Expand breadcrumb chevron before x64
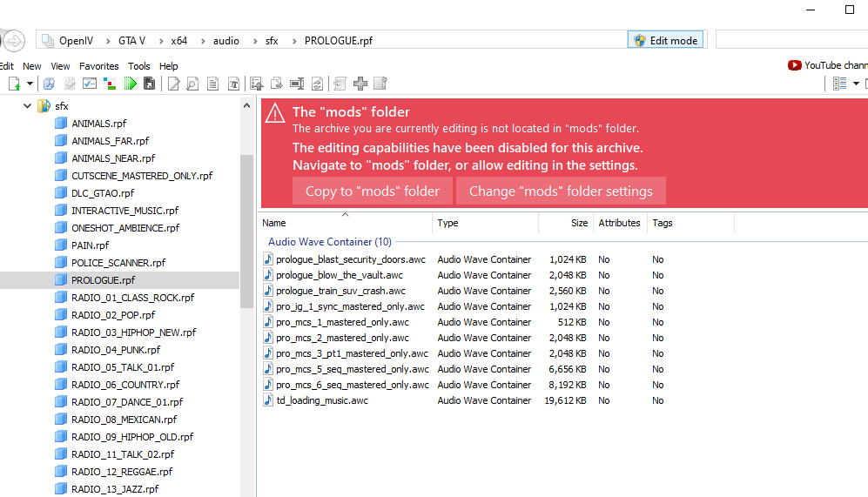 click(x=161, y=41)
